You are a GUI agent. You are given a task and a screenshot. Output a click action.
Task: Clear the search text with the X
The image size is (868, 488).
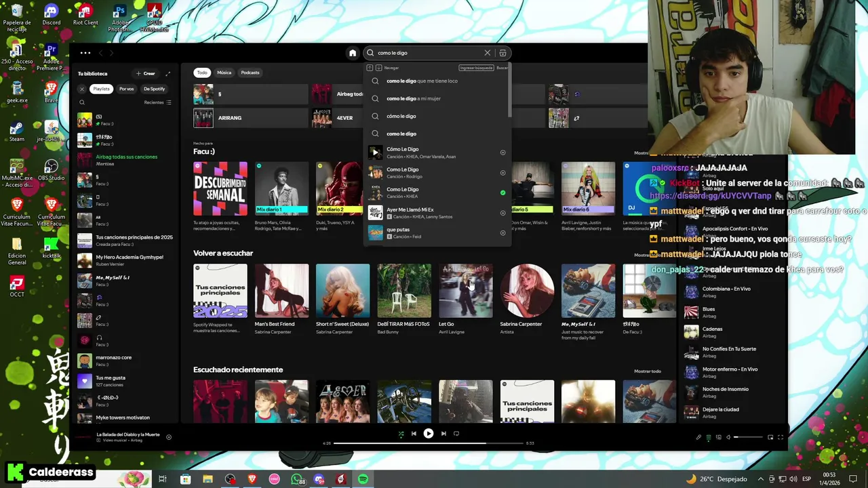point(487,53)
